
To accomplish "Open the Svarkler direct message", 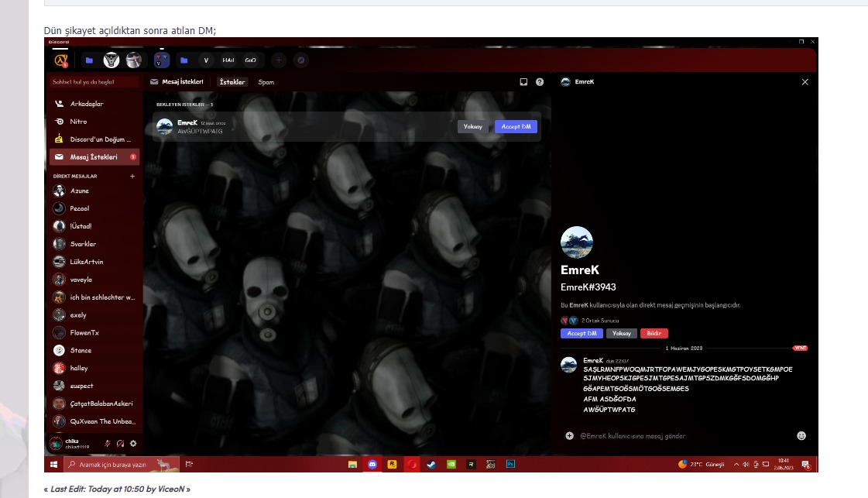I will [x=94, y=244].
